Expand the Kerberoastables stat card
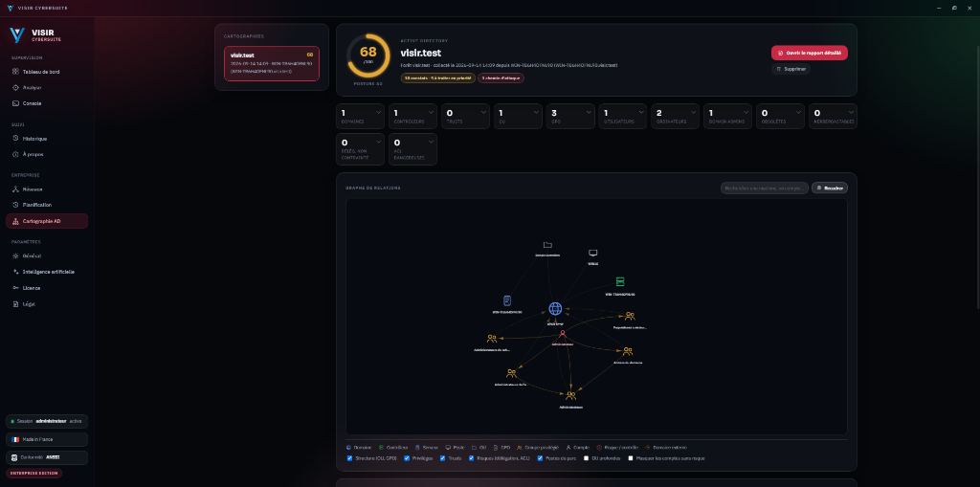Viewport: 980px width, 487px height. pyautogui.click(x=833, y=117)
